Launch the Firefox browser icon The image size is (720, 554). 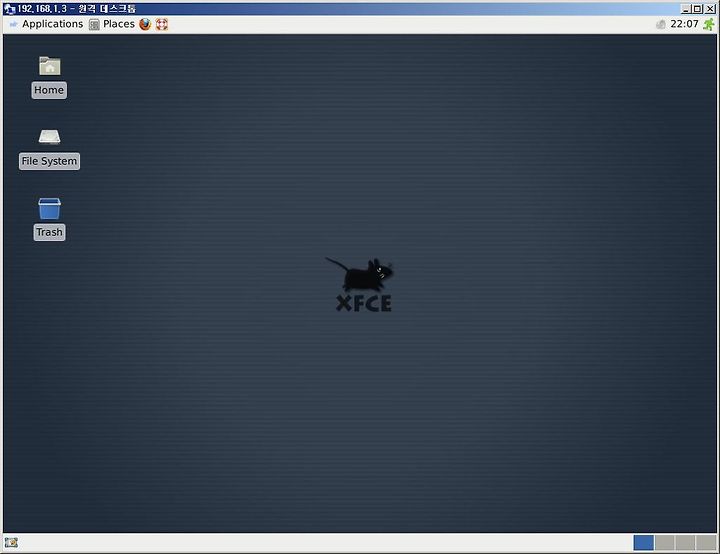coord(145,24)
